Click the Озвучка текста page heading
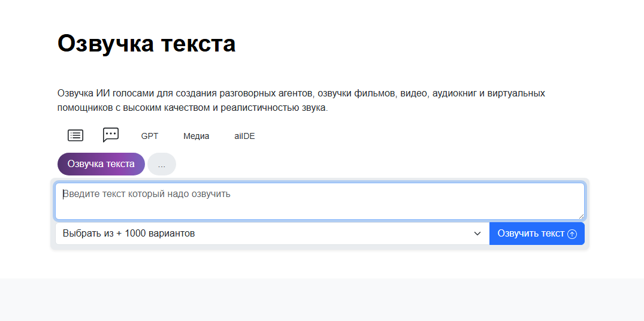Image resolution: width=644 pixels, height=321 pixels. [x=147, y=44]
